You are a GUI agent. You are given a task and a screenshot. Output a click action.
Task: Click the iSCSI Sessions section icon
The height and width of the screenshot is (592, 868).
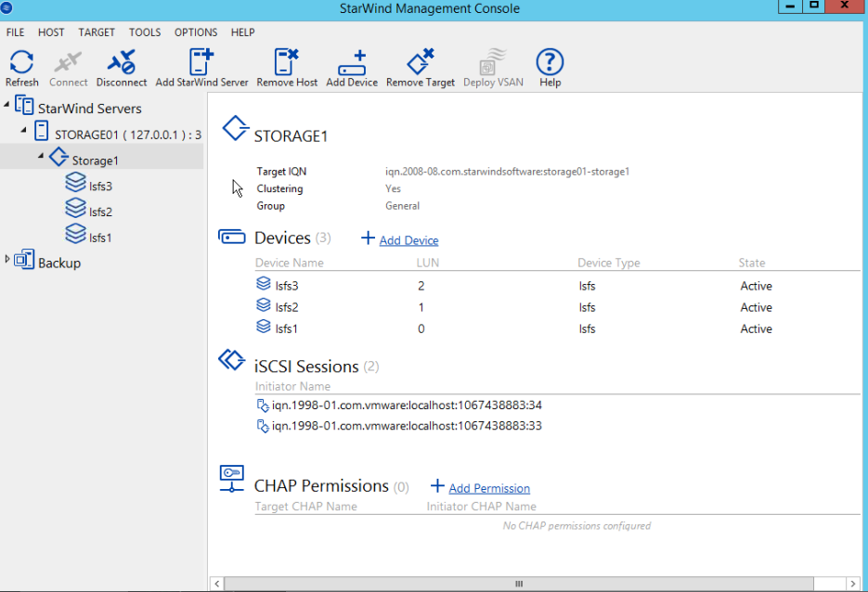pyautogui.click(x=231, y=360)
